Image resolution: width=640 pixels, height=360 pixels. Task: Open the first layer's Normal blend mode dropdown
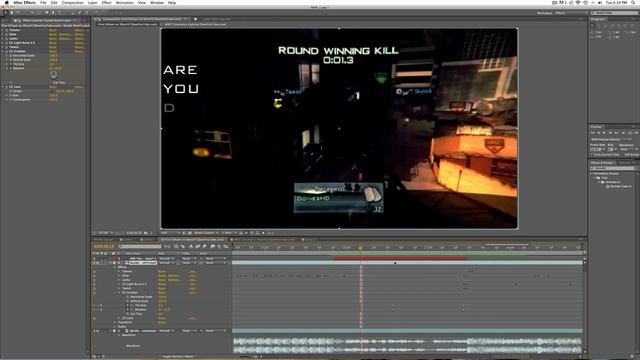(x=167, y=258)
